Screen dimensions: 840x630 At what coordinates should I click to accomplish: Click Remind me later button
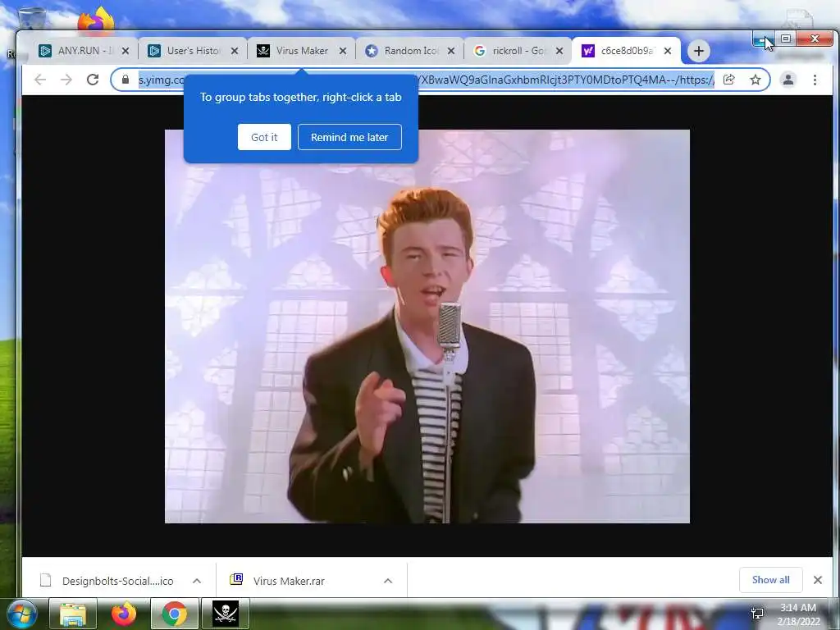click(349, 137)
